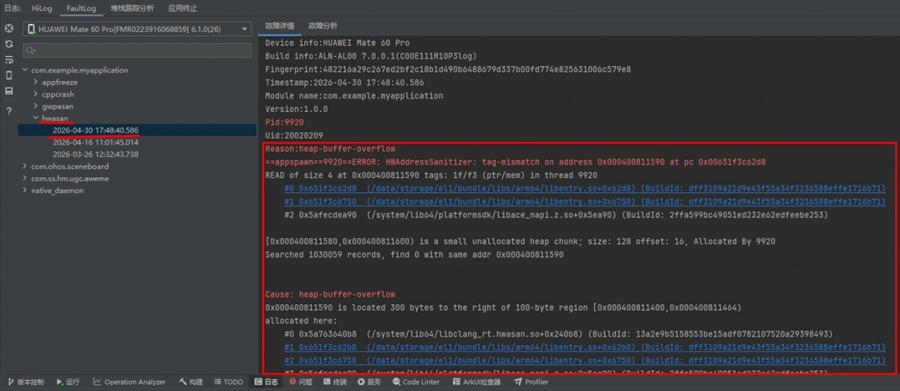
Task: Open the 堆栈跟踪分析 tab
Action: click(133, 8)
